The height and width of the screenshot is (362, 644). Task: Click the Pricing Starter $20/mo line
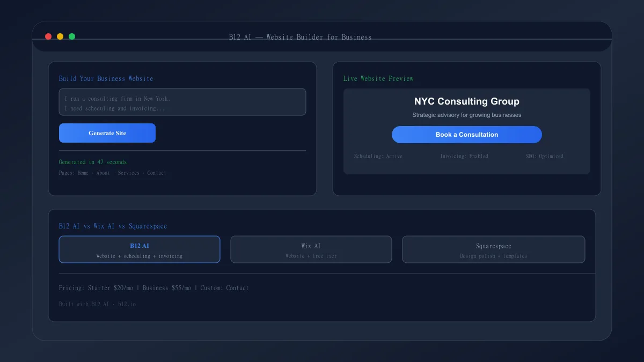[x=153, y=288]
